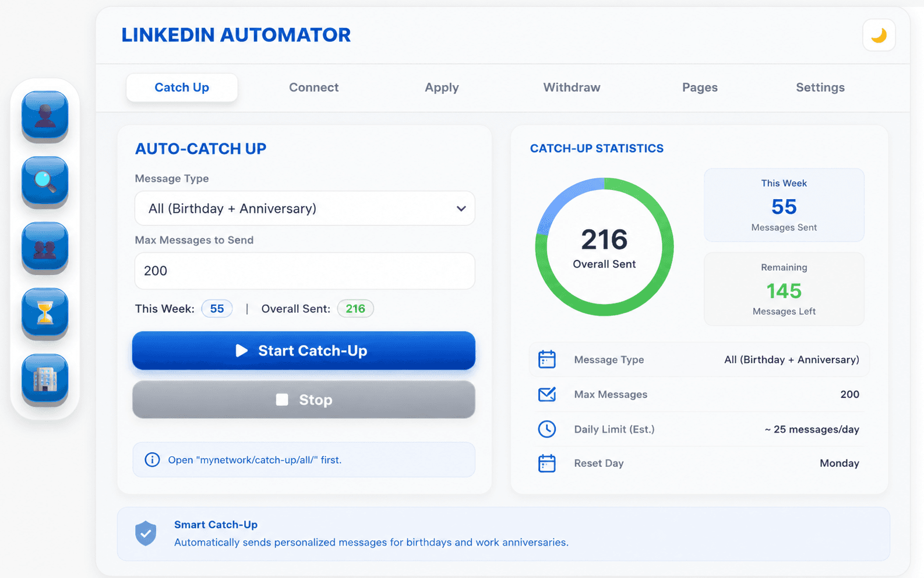Open the hourglass sidebar icon
Image resolution: width=924 pixels, height=578 pixels.
pyautogui.click(x=45, y=313)
